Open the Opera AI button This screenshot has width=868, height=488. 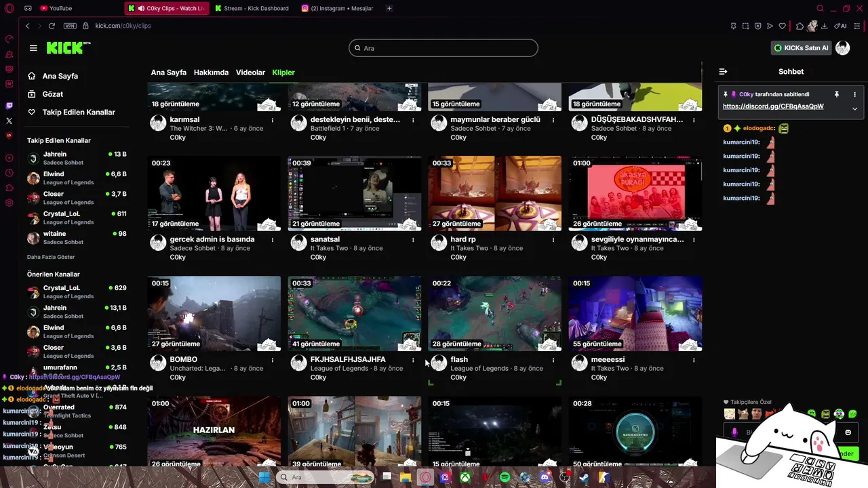(841, 26)
